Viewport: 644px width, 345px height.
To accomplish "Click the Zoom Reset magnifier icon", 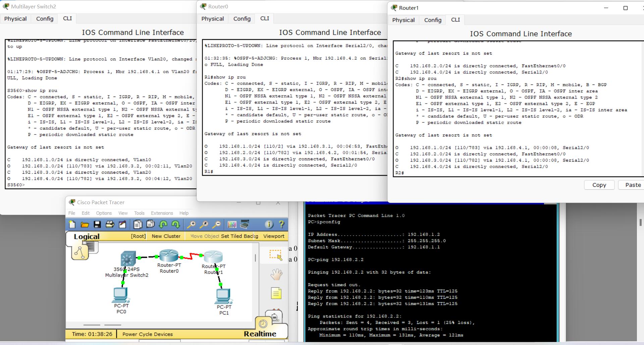I will tap(204, 224).
